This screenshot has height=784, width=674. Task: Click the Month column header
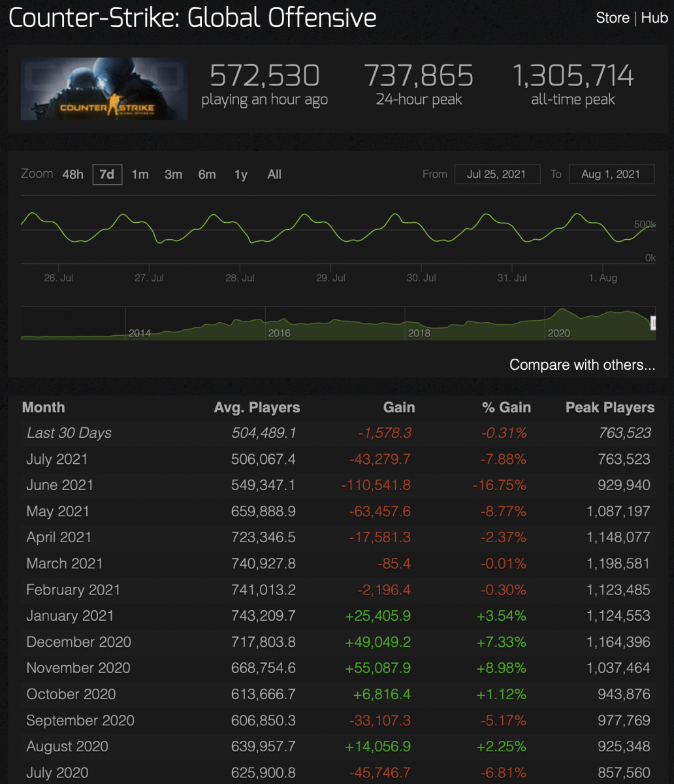(x=44, y=408)
